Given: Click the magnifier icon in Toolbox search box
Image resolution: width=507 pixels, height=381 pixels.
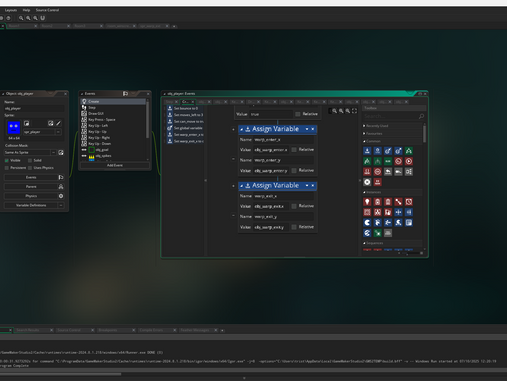Looking at the screenshot, I should (x=421, y=116).
